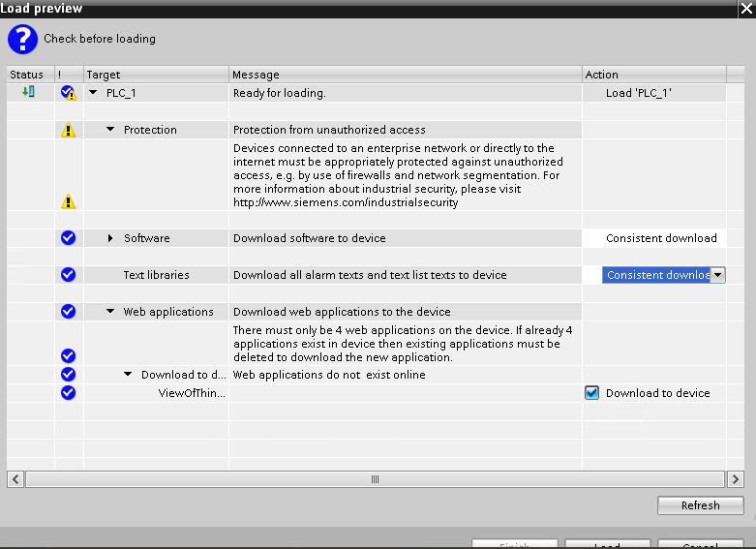Toggle the Download to device checkbox

point(592,393)
